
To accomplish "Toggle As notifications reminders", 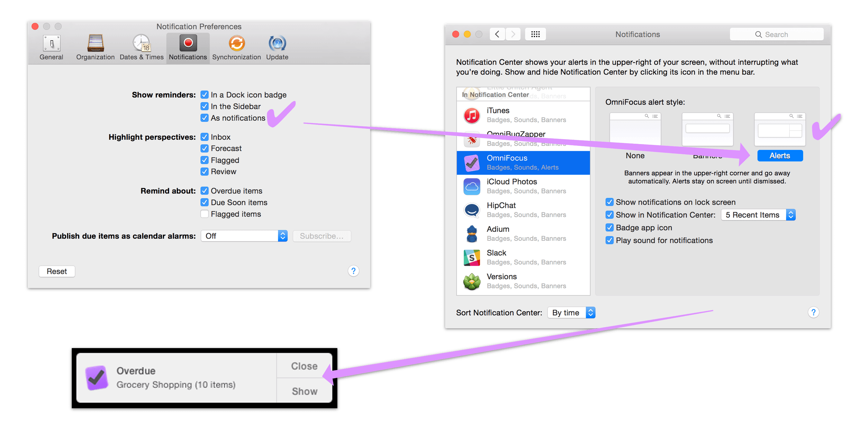I will click(x=204, y=118).
